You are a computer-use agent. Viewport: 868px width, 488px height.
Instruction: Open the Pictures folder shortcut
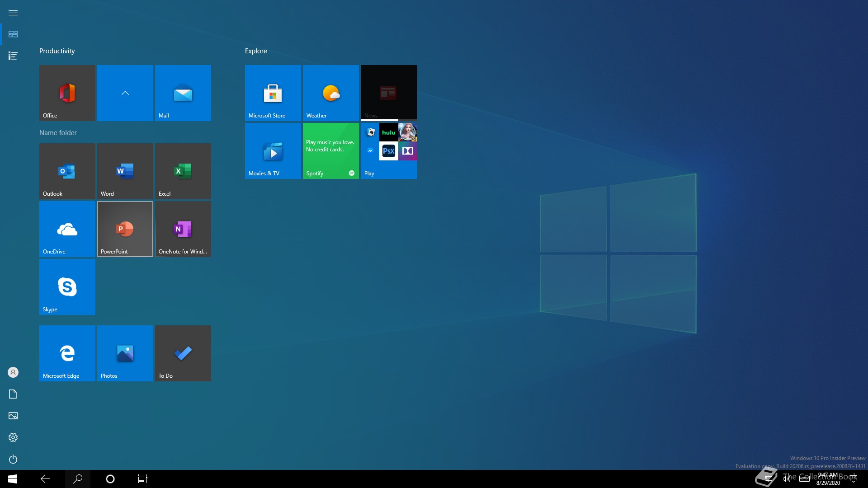coord(13,416)
